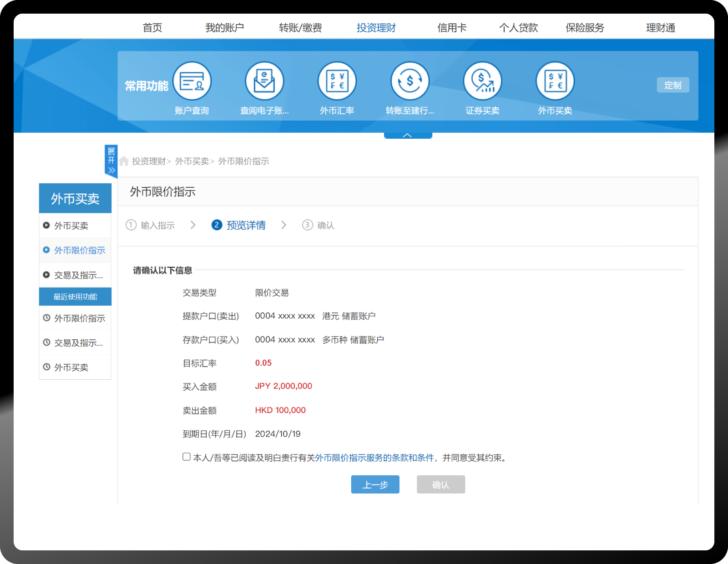
Task: Open 理财通 menu
Action: coord(660,28)
